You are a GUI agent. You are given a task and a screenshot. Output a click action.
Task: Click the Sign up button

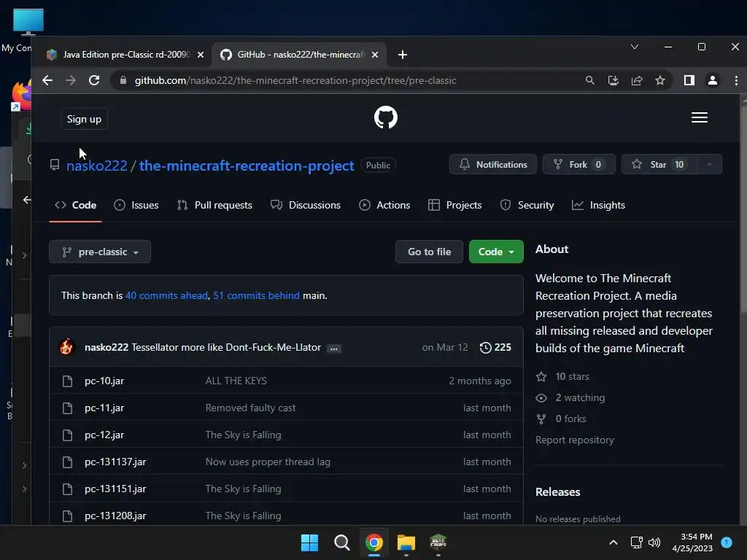(85, 119)
